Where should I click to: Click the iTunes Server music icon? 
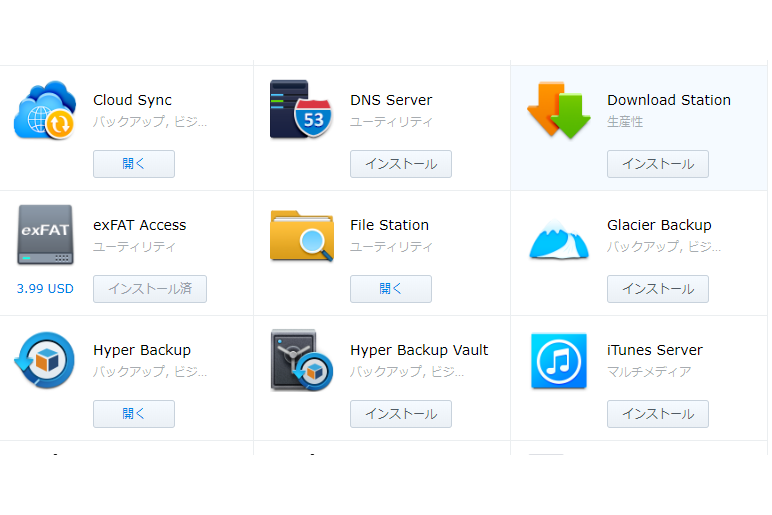(559, 361)
